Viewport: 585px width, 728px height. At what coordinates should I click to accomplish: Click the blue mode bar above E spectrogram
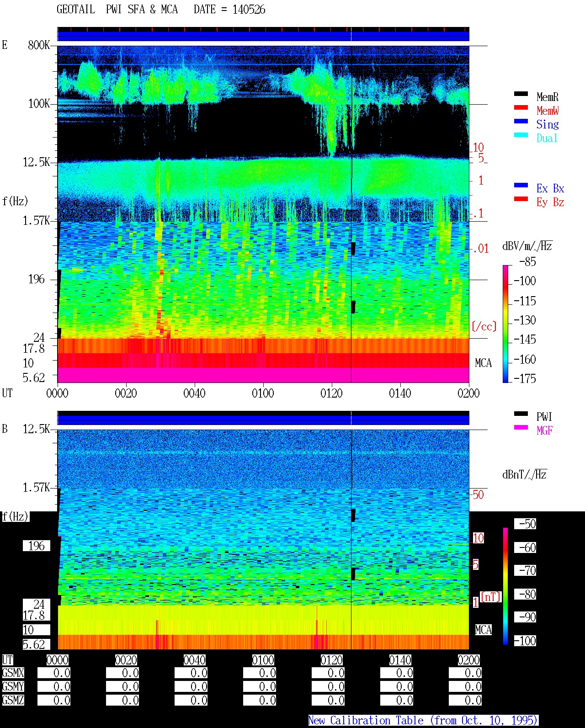click(x=263, y=36)
